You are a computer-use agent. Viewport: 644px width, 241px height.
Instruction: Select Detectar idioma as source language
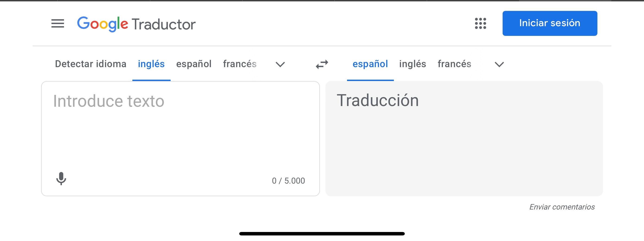pos(90,64)
